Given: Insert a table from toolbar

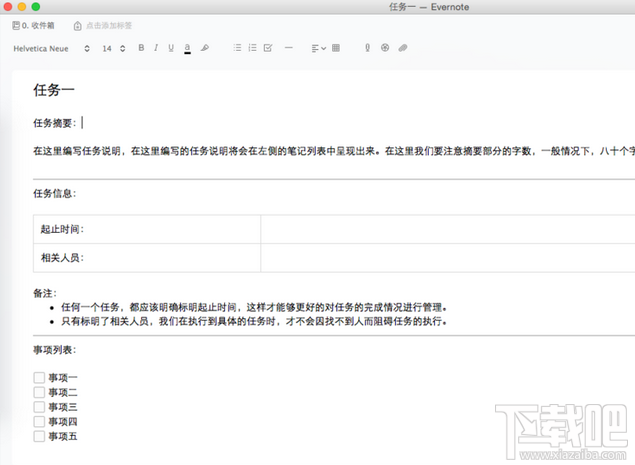Looking at the screenshot, I should coord(336,48).
